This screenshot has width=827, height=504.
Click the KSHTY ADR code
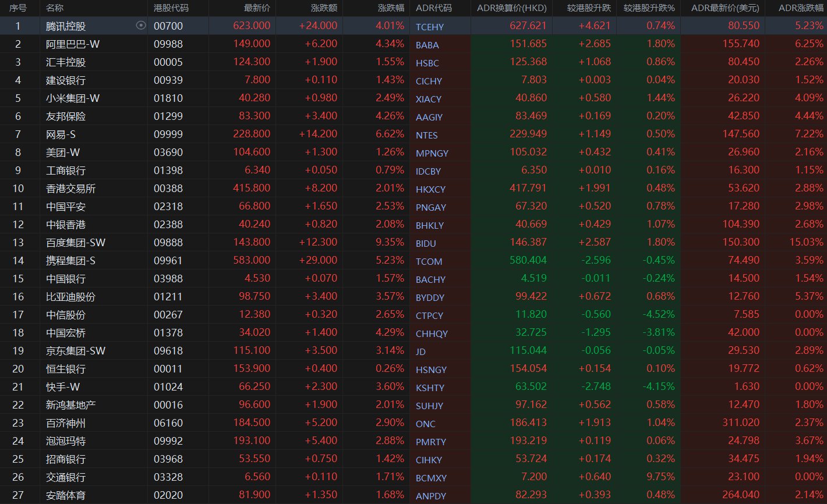pyautogui.click(x=430, y=388)
